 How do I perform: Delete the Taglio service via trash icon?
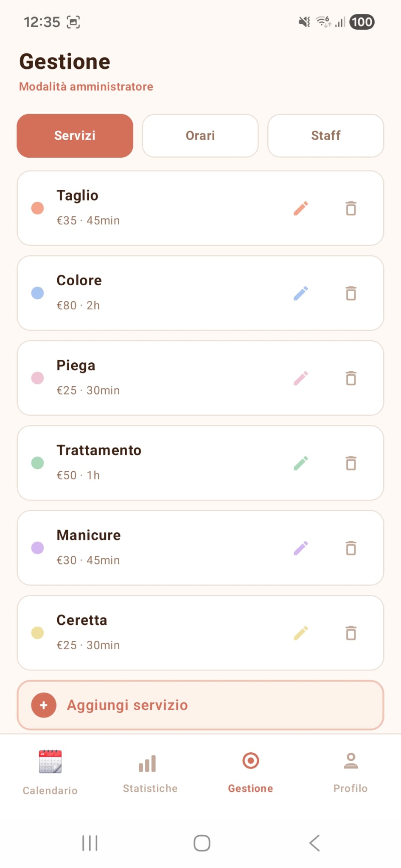351,208
